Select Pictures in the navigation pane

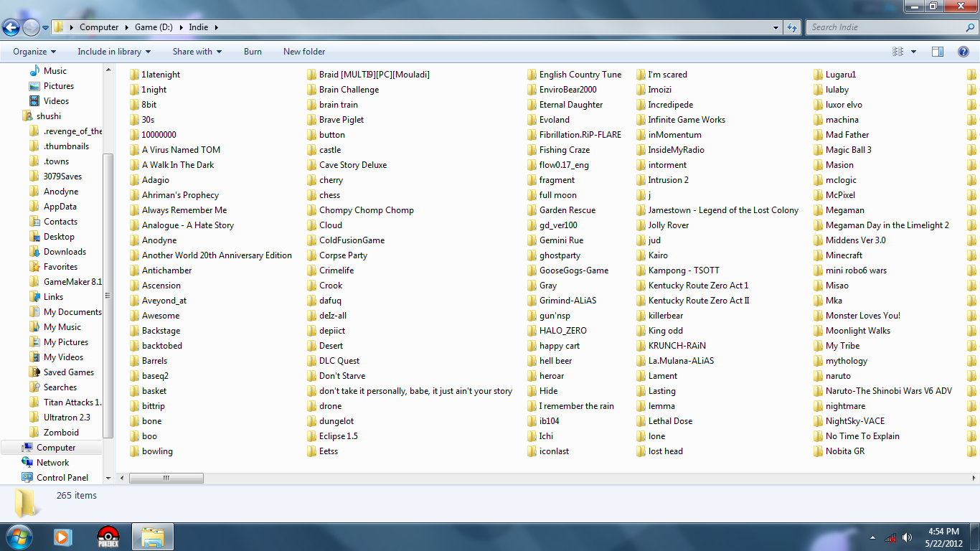coord(59,86)
